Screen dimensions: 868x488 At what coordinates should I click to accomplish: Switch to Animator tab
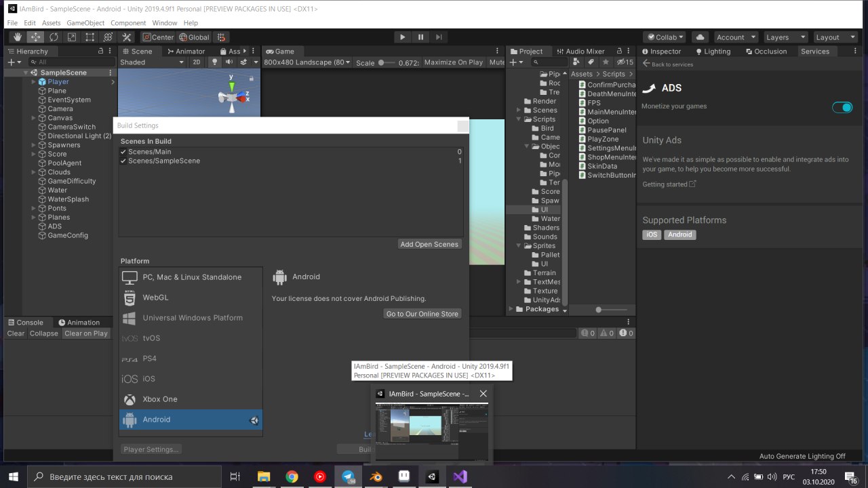click(x=186, y=51)
